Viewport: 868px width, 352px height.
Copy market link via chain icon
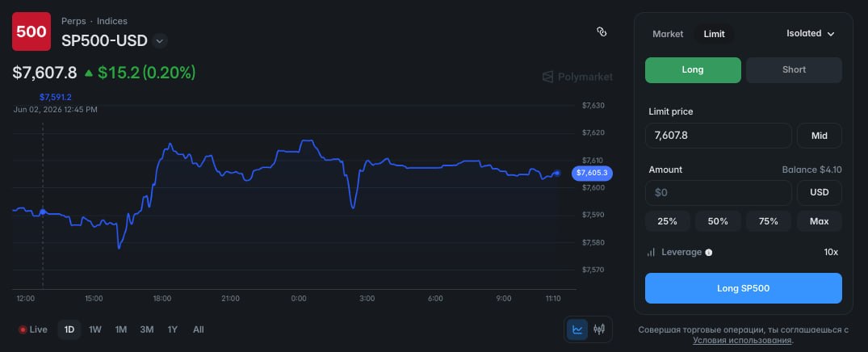[602, 31]
